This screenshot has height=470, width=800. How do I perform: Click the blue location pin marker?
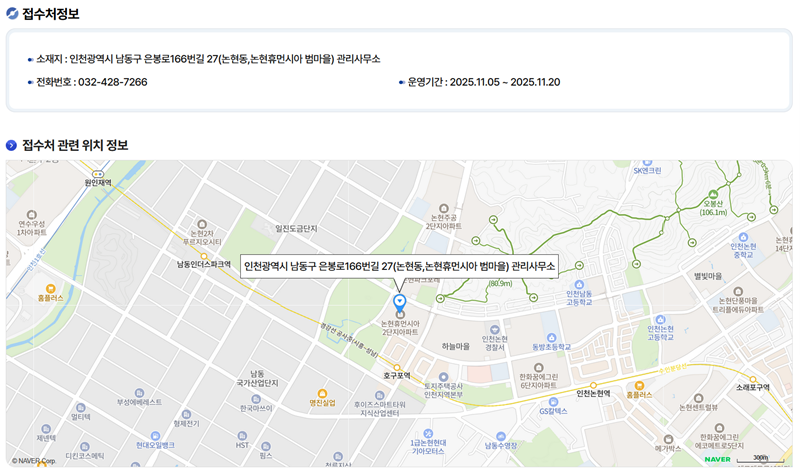[x=399, y=302]
